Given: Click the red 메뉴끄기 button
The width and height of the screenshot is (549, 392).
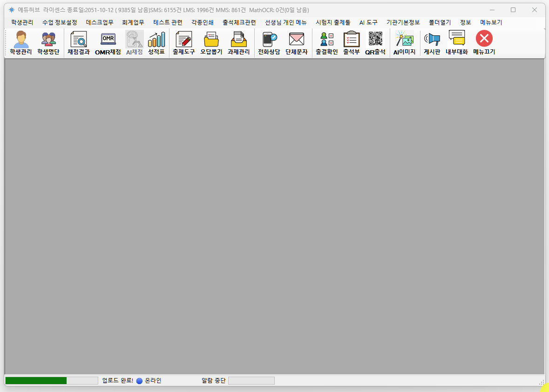Looking at the screenshot, I should point(484,43).
